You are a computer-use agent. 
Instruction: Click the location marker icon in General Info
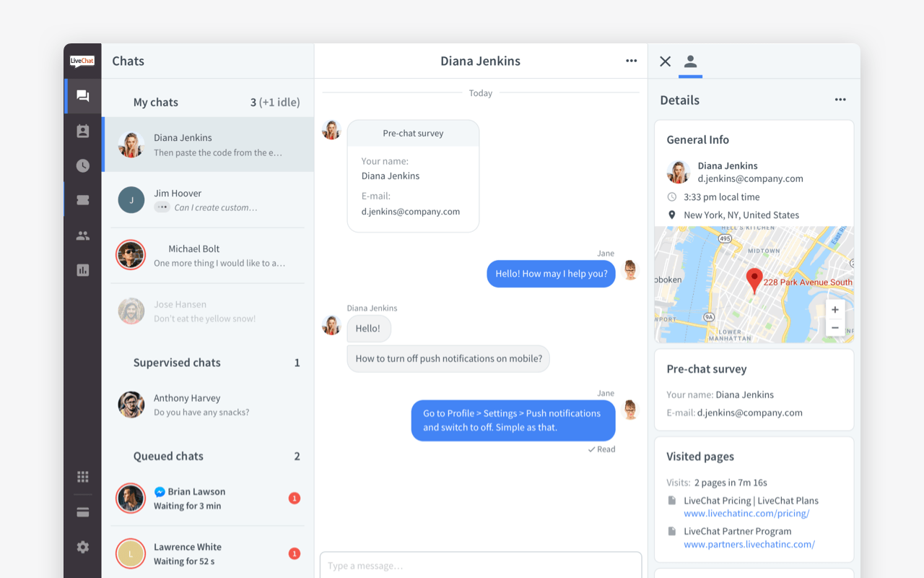672,215
